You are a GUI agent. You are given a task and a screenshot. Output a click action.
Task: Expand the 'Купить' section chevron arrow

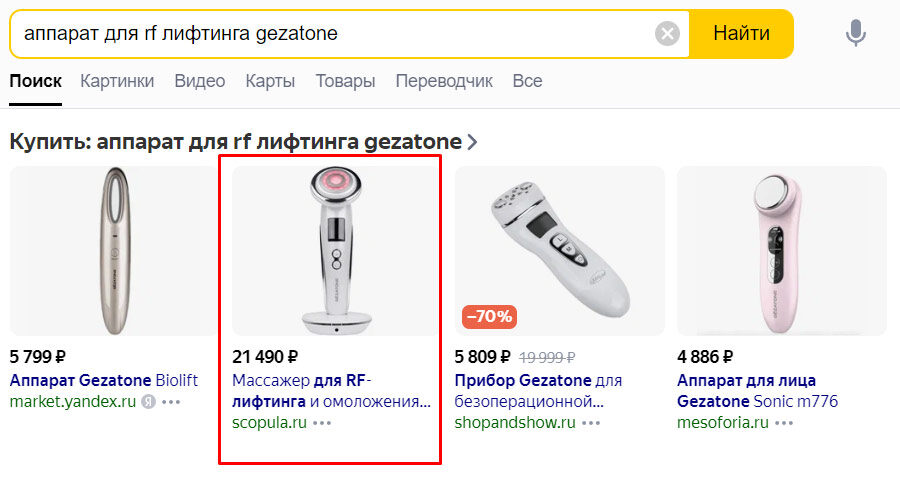pyautogui.click(x=472, y=142)
